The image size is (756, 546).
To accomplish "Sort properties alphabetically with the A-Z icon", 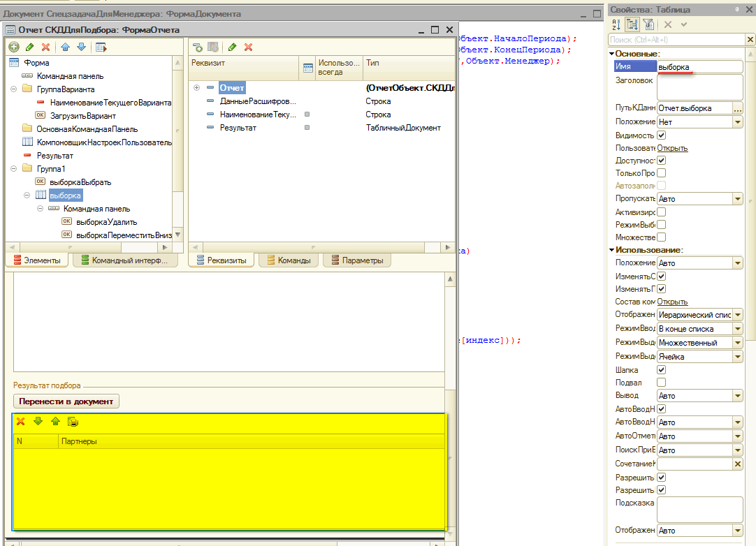I will 616,24.
